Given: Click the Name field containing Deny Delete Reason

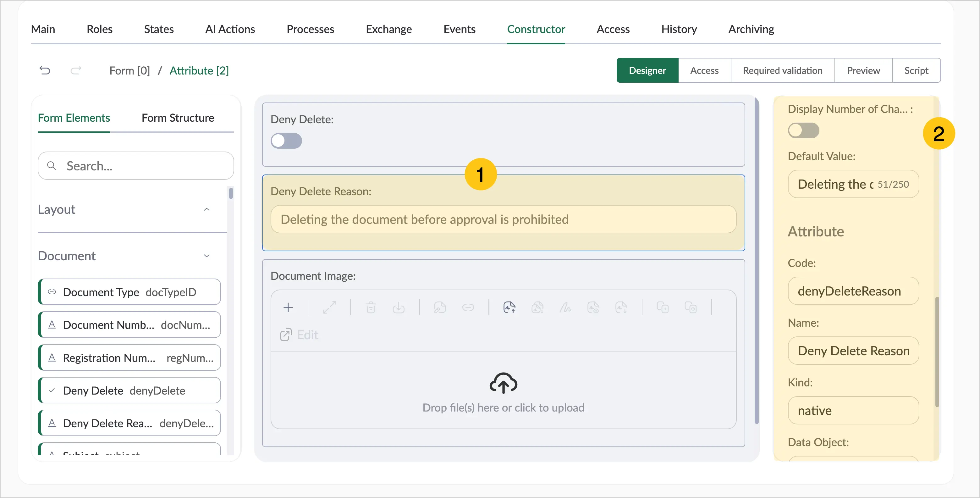Looking at the screenshot, I should [853, 351].
